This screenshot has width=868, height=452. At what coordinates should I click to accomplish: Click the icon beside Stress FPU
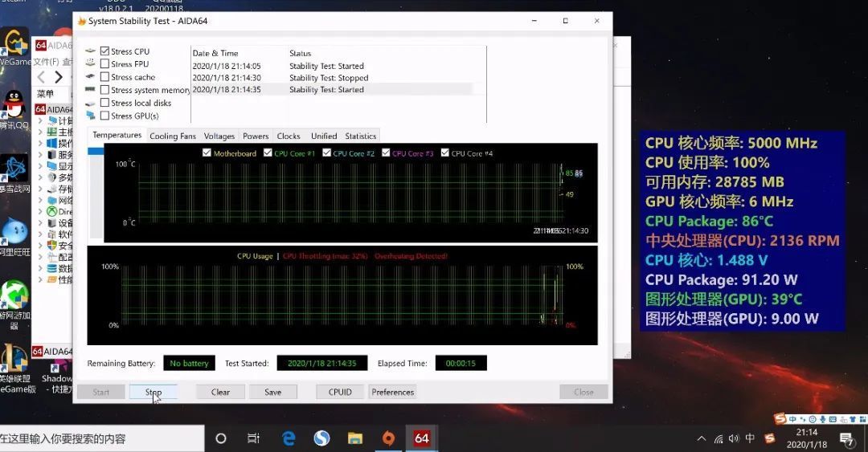(x=91, y=63)
